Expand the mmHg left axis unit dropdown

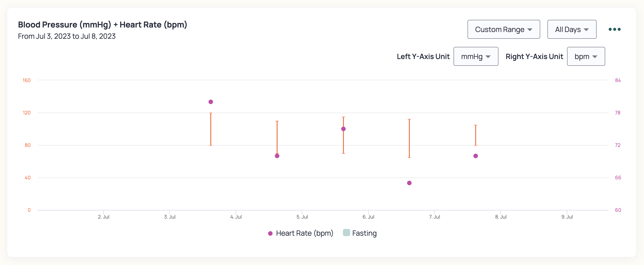tap(476, 56)
